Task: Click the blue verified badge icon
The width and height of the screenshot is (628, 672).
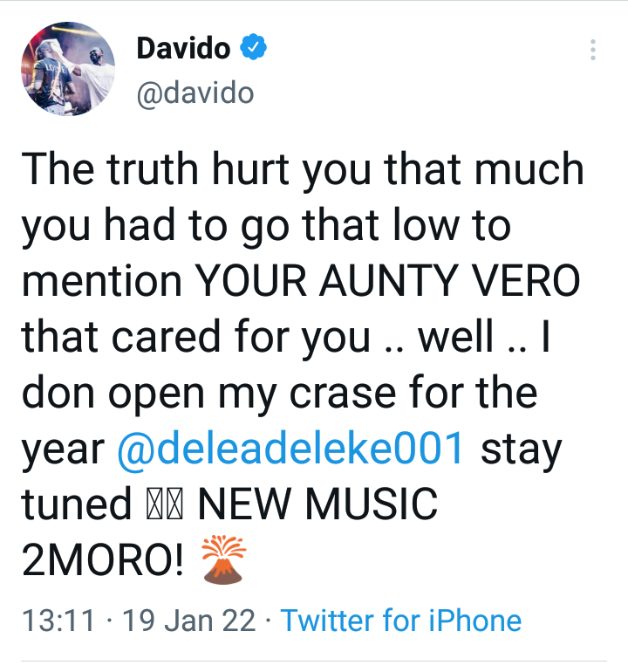Action: point(253,47)
